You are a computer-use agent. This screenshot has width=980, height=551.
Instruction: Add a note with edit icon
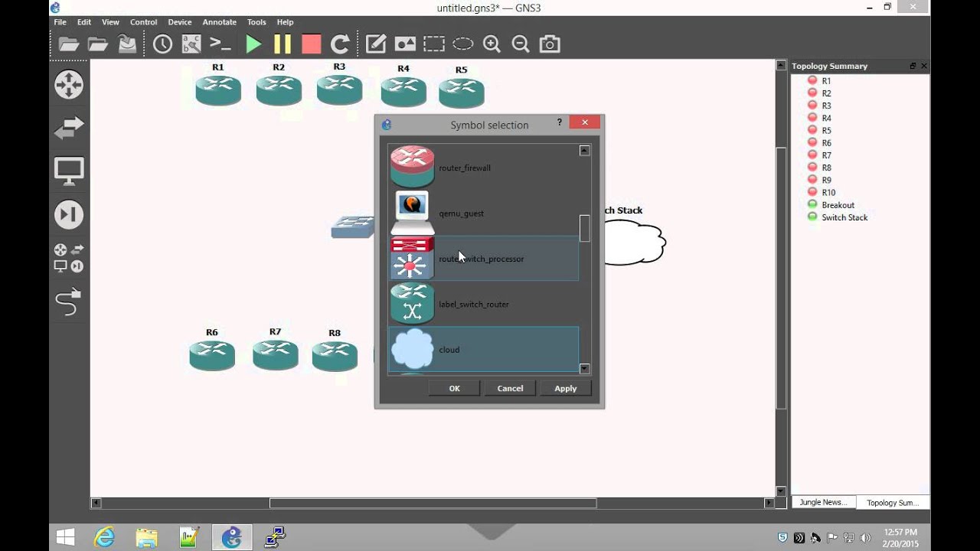tap(376, 44)
